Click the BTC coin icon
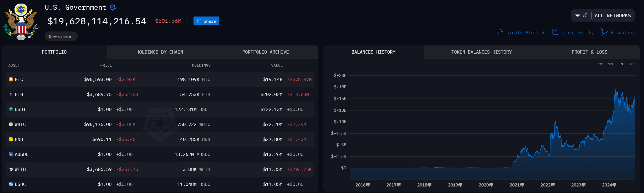This screenshot has height=193, width=644. (11, 79)
